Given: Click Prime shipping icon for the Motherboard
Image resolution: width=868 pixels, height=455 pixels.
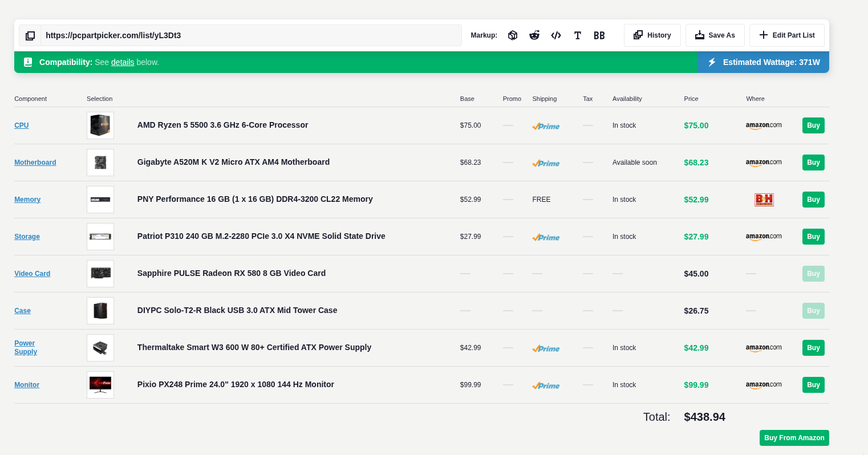Looking at the screenshot, I should coord(546,163).
